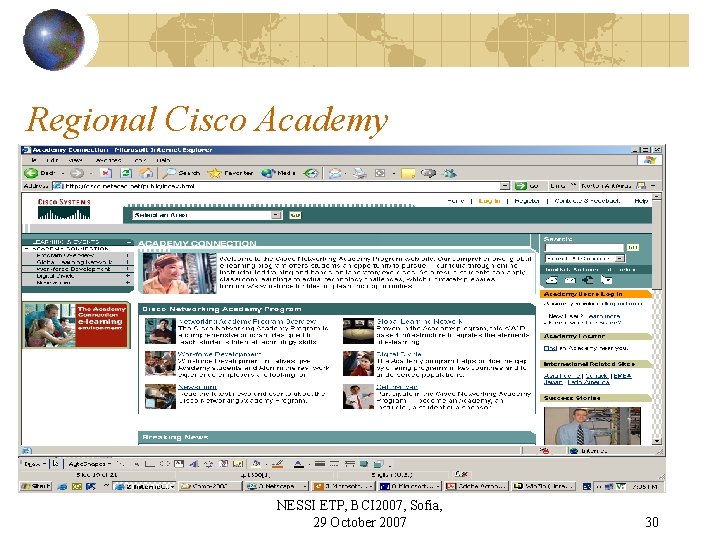The height and width of the screenshot is (540, 720).
Task: Click inside the Cisco Search input field
Action: 584,248
